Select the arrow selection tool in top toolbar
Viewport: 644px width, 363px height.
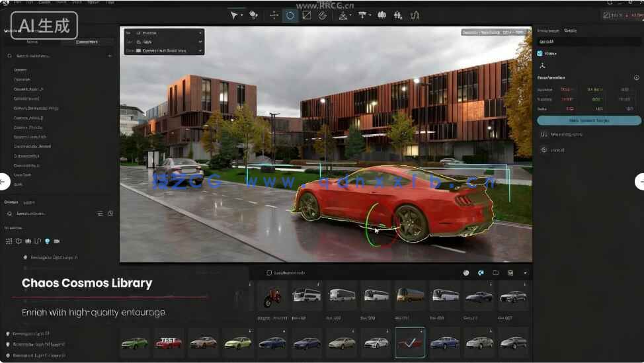tap(234, 15)
